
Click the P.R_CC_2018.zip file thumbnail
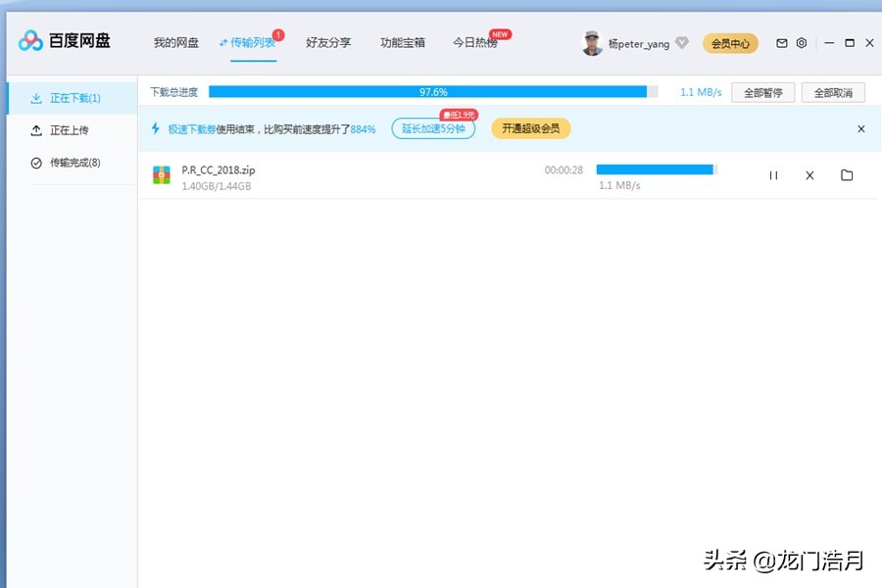coord(161,175)
